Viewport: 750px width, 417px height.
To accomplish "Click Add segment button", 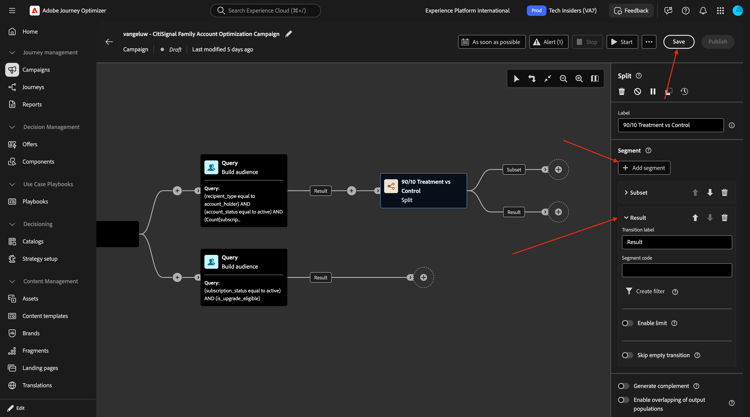I will coord(644,168).
